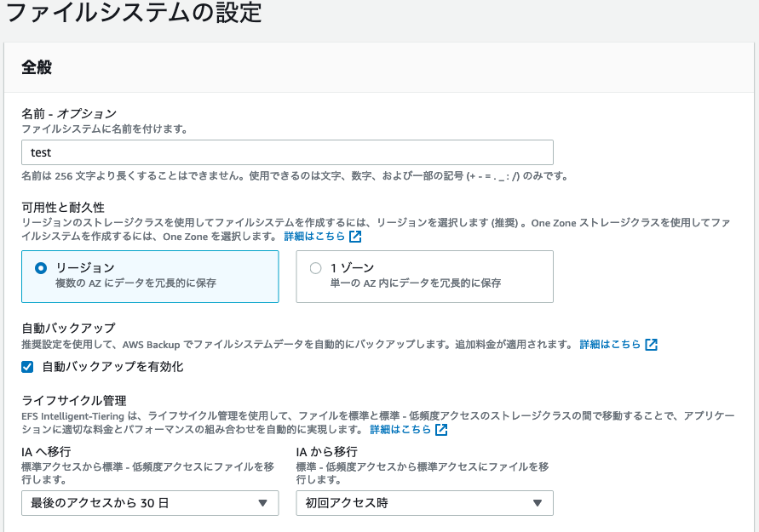Open 詳細はこちら link under 自動バックアップ
Image resolution: width=759 pixels, height=532 pixels.
[x=610, y=345]
